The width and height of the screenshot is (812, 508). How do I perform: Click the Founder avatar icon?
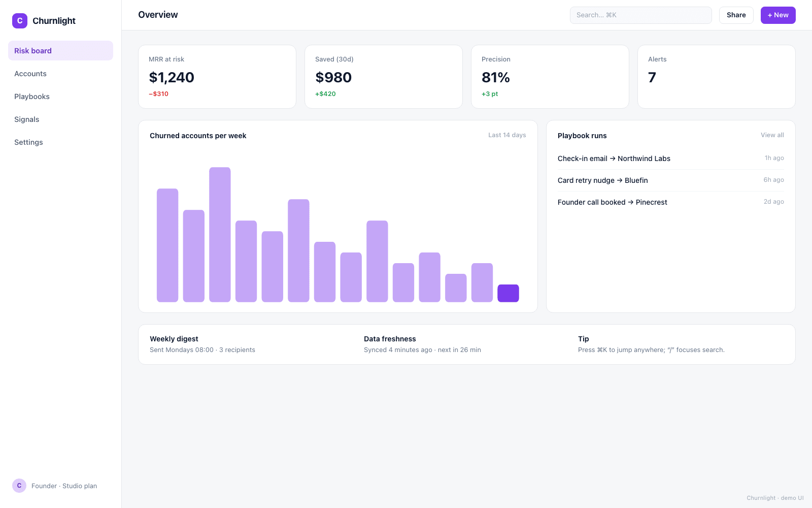19,486
